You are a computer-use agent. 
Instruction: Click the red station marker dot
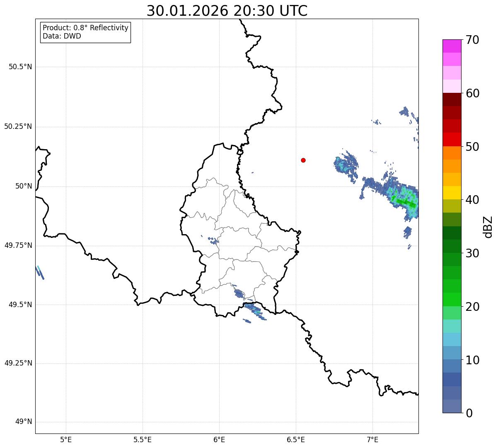[303, 160]
